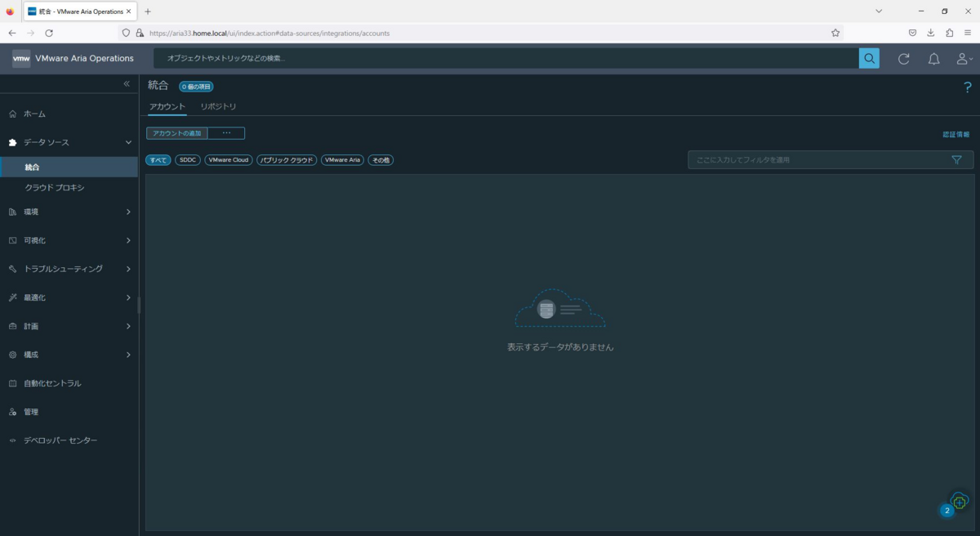Open the list all tabs dropdown

tap(879, 11)
